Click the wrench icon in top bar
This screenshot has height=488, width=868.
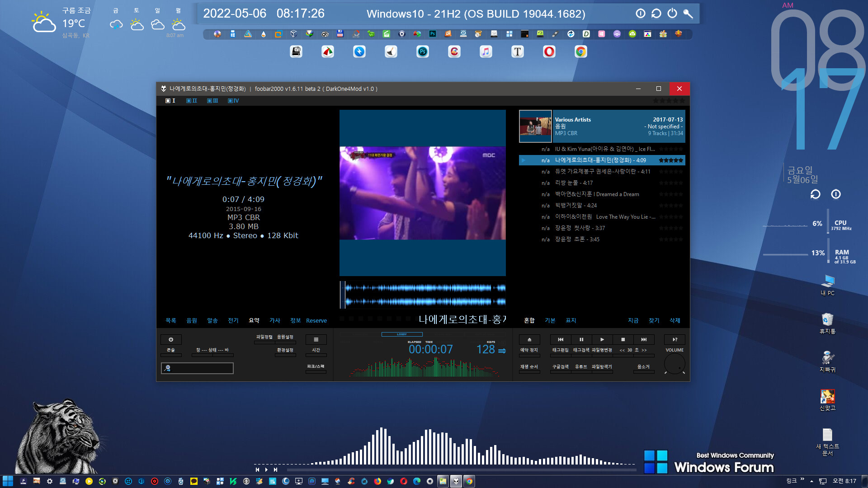click(688, 14)
